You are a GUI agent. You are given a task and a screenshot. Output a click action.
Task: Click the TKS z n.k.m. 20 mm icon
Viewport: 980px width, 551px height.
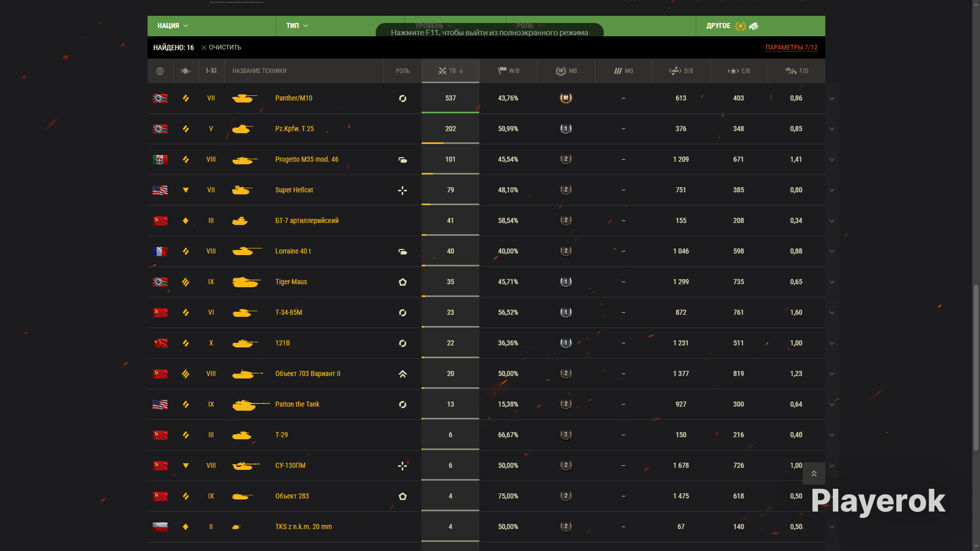236,527
